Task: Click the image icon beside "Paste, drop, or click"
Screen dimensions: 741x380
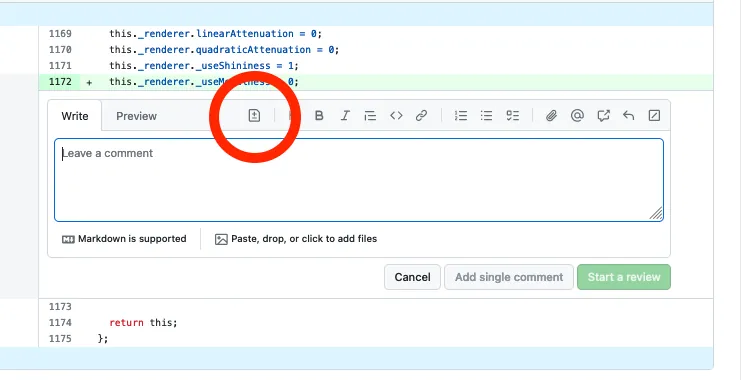Action: (x=221, y=239)
